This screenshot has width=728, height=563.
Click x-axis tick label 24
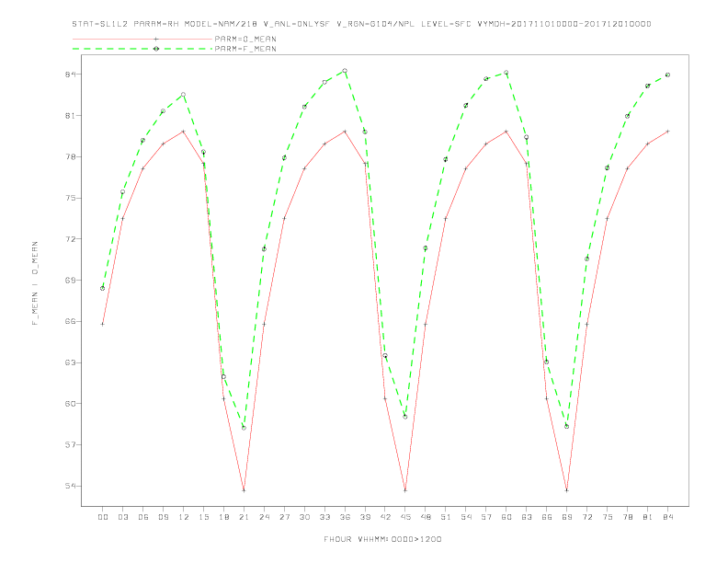(x=264, y=517)
